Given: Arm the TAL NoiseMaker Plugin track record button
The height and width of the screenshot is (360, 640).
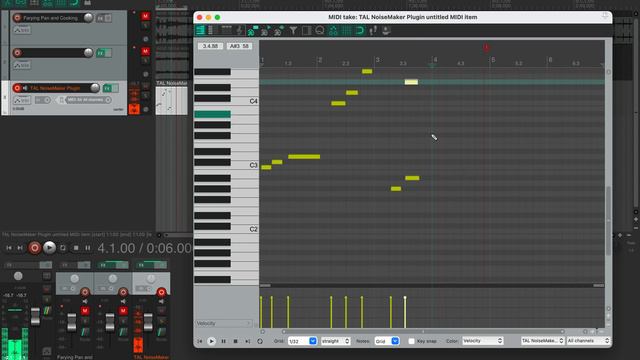Looking at the screenshot, I should 17,88.
